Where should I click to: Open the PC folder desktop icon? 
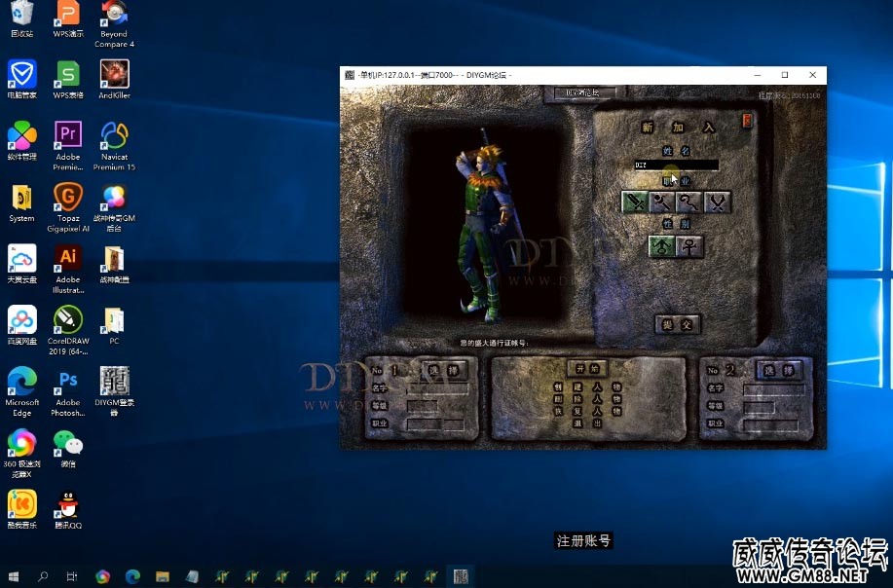(115, 325)
